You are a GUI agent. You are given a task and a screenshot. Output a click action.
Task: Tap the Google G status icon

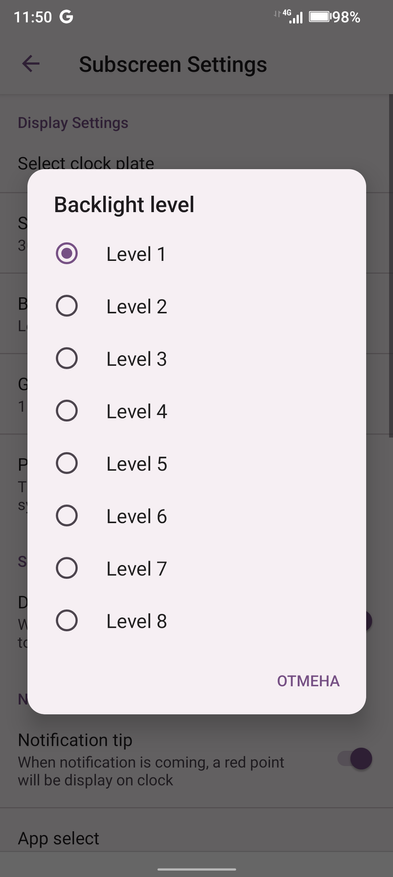pyautogui.click(x=67, y=17)
